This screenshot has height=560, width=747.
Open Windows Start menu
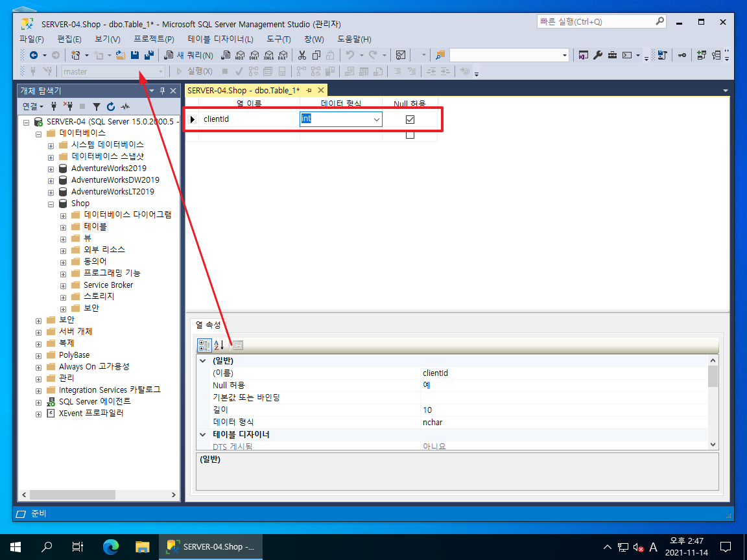(x=16, y=546)
